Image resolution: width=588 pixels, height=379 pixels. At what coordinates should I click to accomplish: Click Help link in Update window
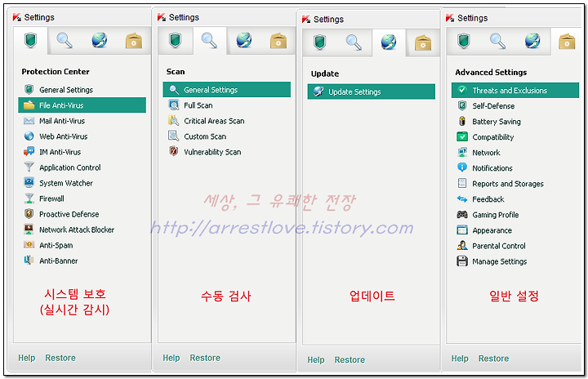point(316,360)
